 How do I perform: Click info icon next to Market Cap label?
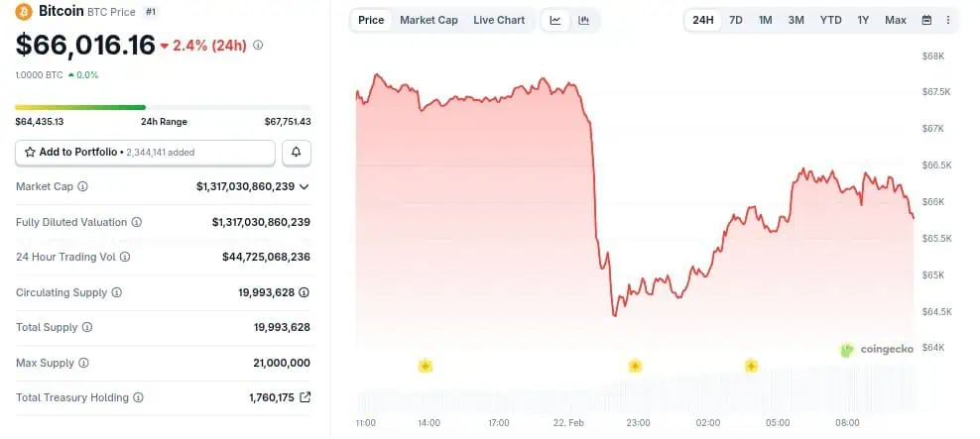point(82,186)
